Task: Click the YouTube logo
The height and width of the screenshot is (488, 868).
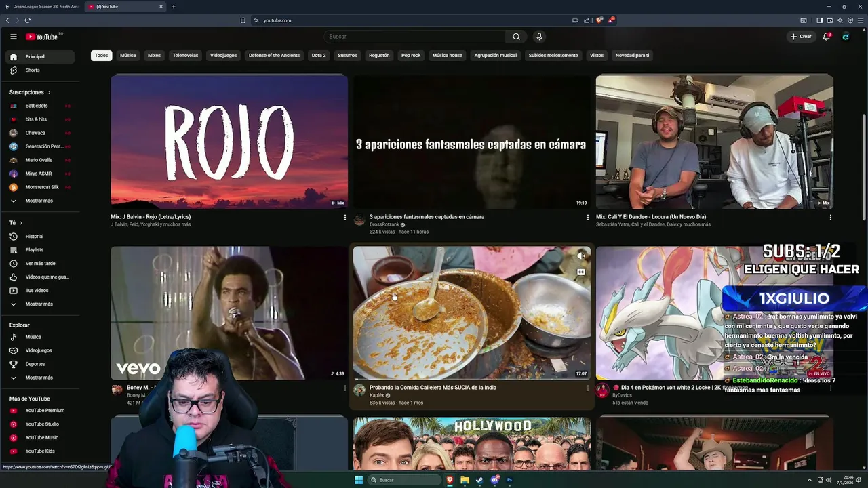Action: pyautogui.click(x=42, y=37)
